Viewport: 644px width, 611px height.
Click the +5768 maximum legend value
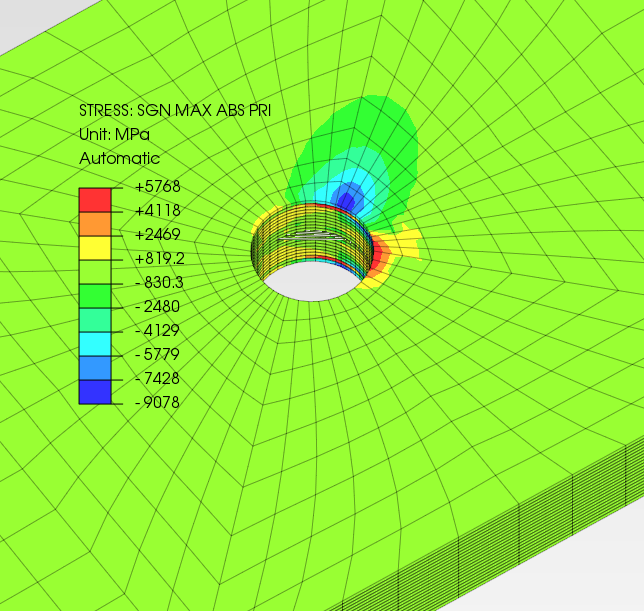[x=158, y=186]
